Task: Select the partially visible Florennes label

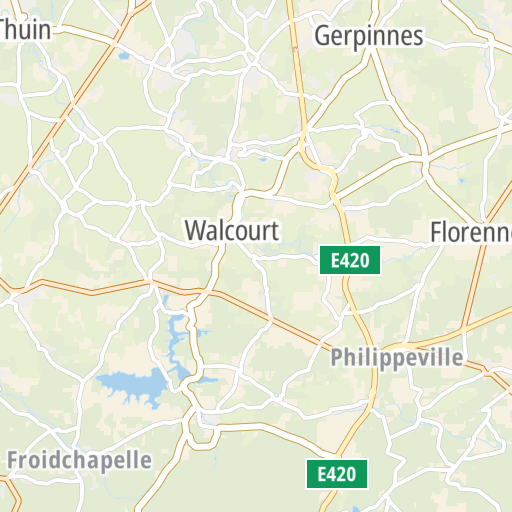Action: tap(471, 232)
